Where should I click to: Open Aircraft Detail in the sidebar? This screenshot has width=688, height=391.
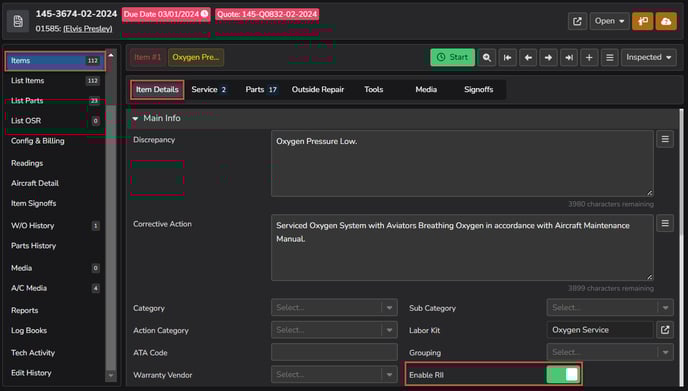55,183
